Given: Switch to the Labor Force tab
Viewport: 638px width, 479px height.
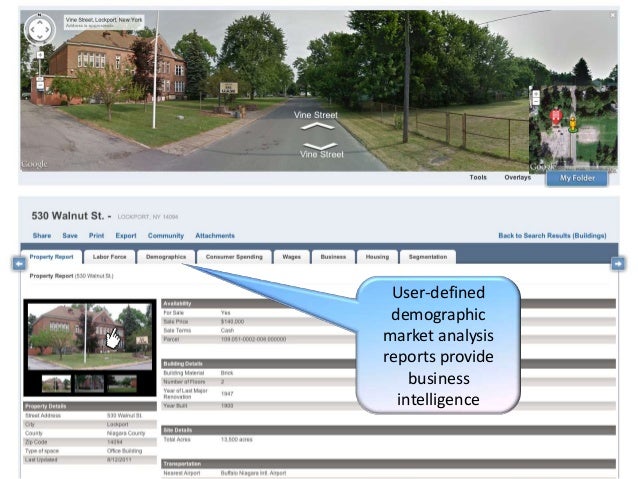Looking at the screenshot, I should click(109, 257).
